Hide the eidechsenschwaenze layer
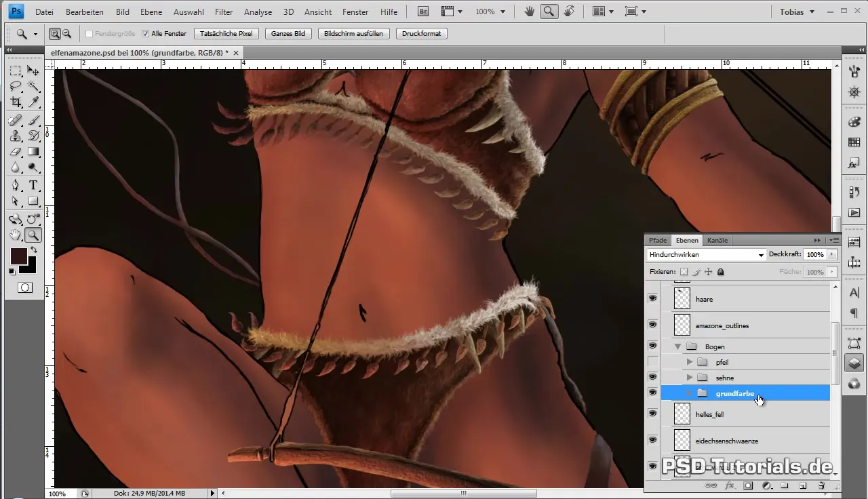The width and height of the screenshot is (868, 499). [x=653, y=440]
